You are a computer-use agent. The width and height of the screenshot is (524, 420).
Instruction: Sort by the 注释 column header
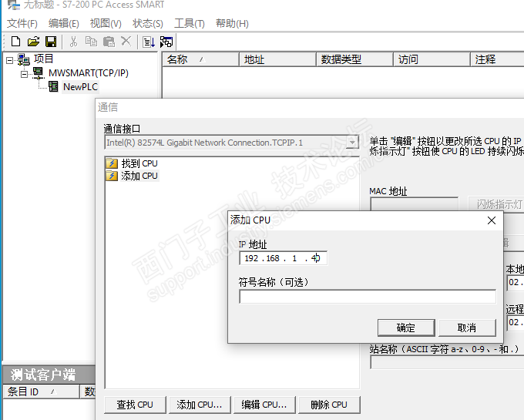tap(498, 59)
